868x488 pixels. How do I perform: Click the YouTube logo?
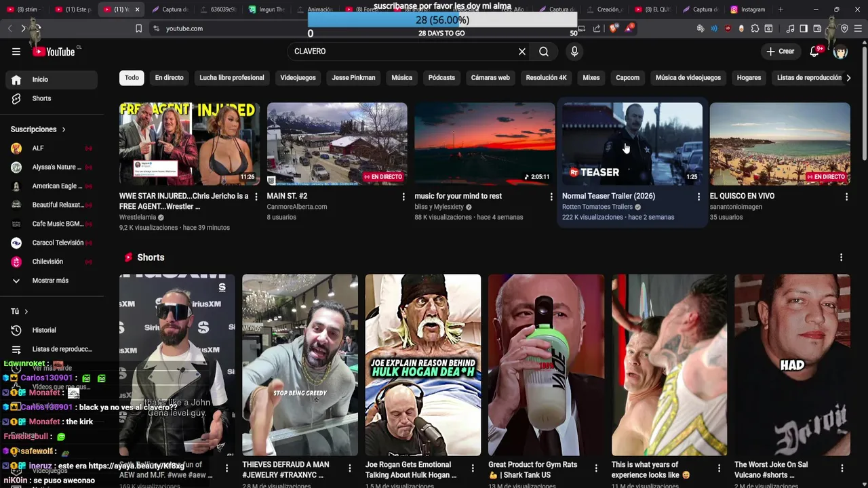(x=54, y=52)
